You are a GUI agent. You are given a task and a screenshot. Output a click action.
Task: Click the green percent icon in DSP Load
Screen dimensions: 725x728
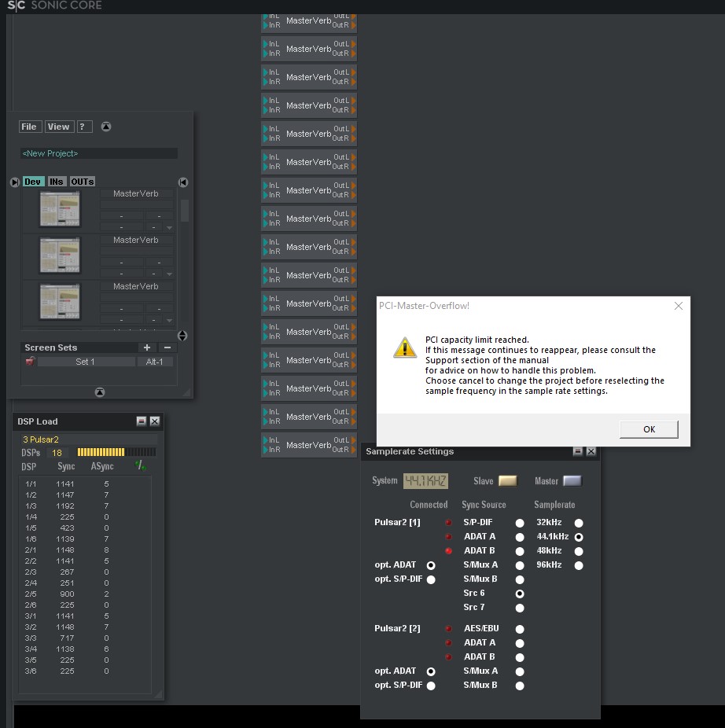141,465
